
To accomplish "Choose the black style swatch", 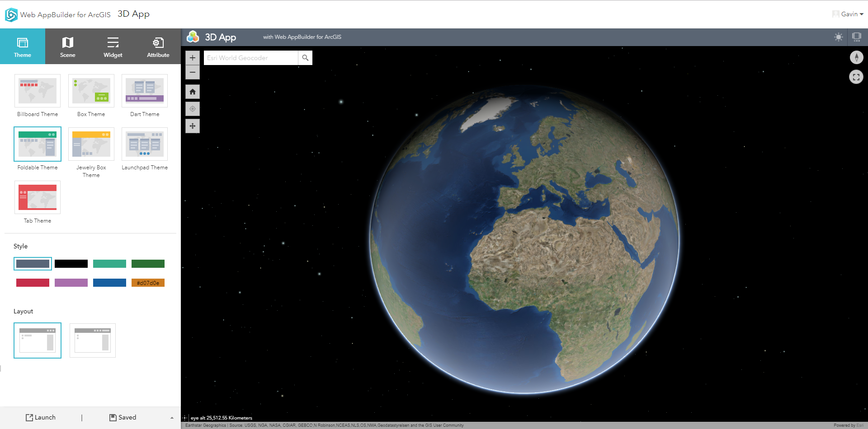I will tap(71, 264).
